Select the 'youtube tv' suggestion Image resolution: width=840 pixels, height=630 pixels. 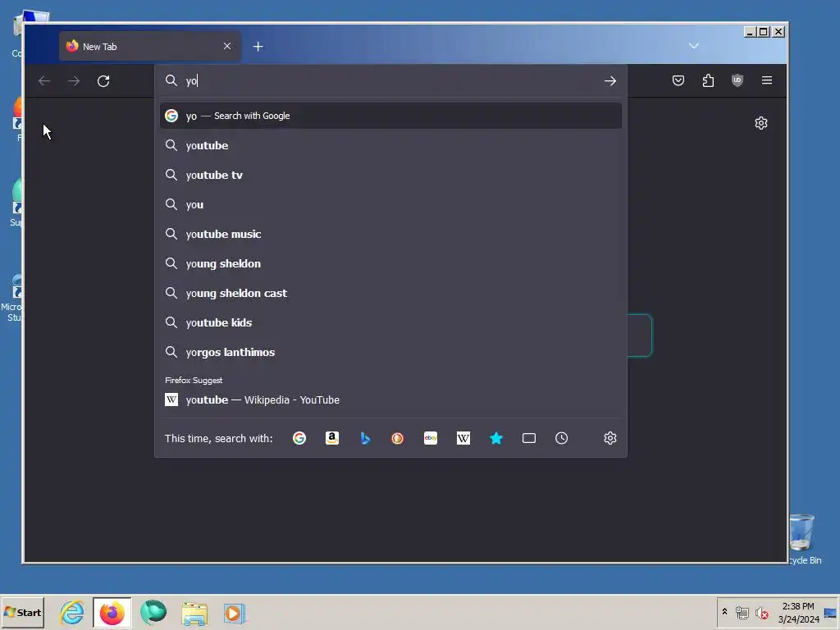390,175
